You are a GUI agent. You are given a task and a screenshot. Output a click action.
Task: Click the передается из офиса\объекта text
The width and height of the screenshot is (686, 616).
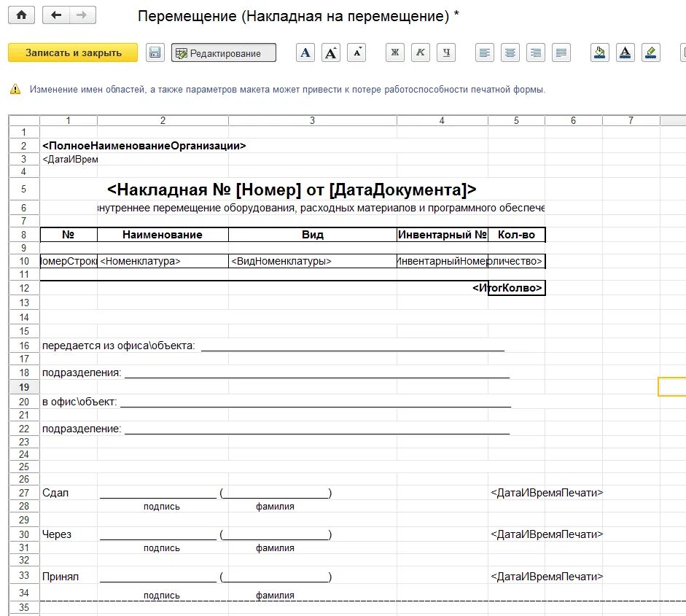pos(119,346)
